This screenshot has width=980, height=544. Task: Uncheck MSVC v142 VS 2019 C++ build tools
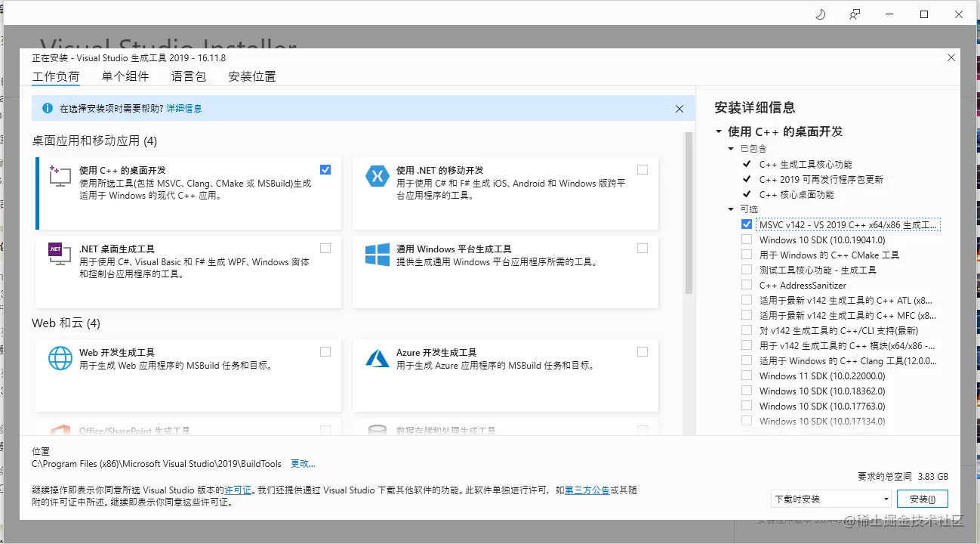tap(747, 224)
